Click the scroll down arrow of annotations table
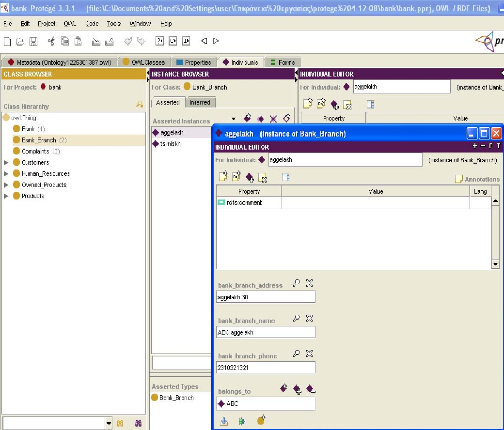 click(x=495, y=264)
